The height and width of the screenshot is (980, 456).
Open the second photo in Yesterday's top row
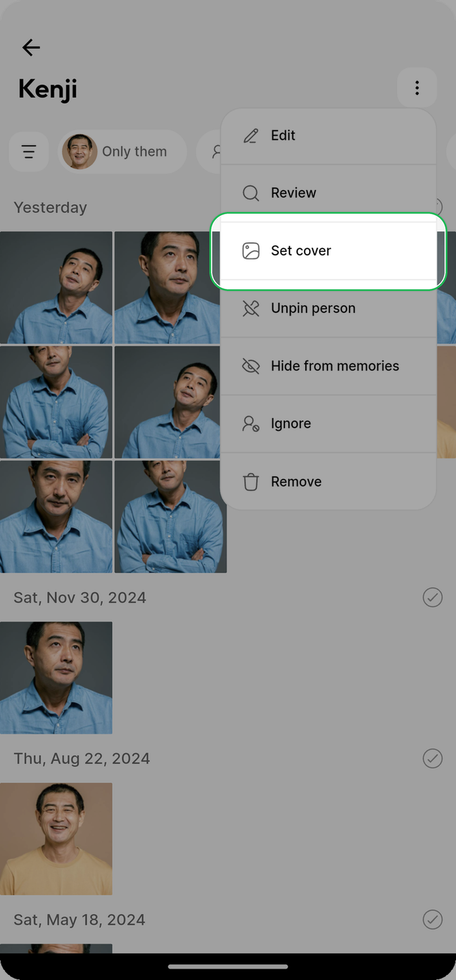[x=167, y=288]
